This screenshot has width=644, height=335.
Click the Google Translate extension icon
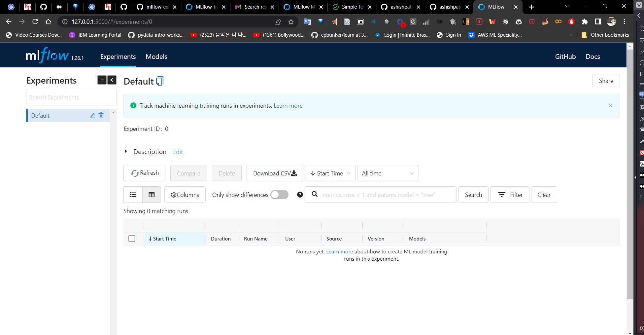307,21
